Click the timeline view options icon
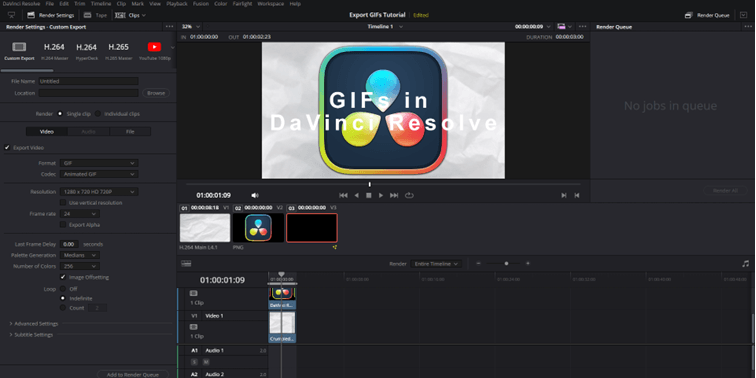This screenshot has height=378, width=756. point(186,264)
